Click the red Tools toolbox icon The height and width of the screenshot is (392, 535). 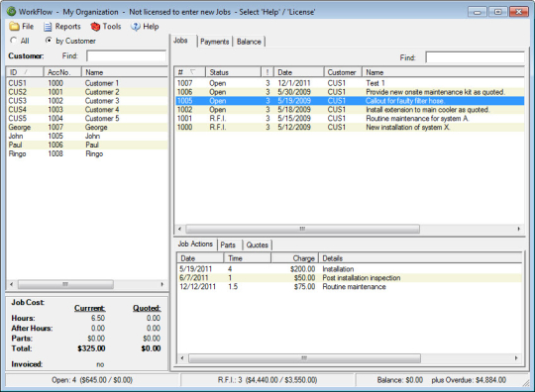click(95, 27)
